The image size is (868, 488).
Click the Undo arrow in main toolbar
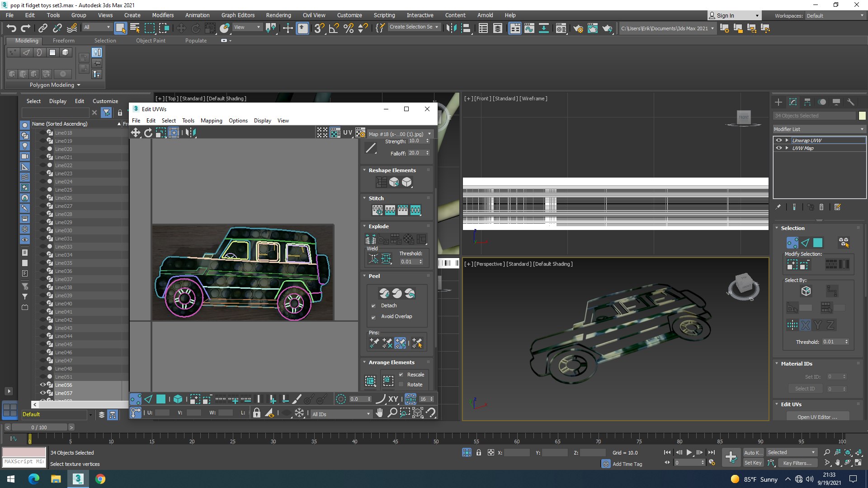coord(11,28)
